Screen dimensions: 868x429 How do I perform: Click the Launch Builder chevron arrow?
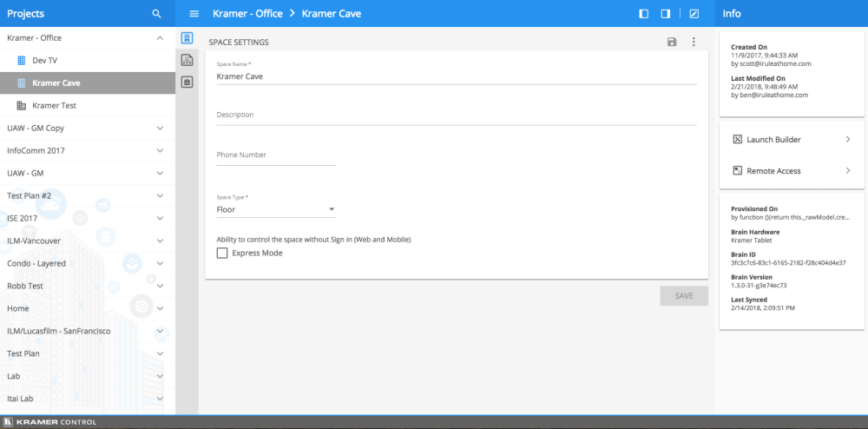click(x=848, y=140)
